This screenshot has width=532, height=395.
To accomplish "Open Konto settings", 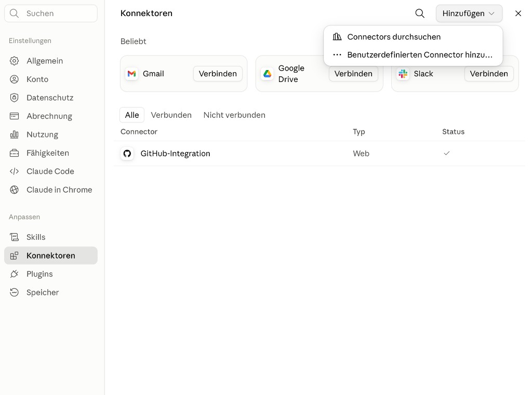I will tap(51, 79).
